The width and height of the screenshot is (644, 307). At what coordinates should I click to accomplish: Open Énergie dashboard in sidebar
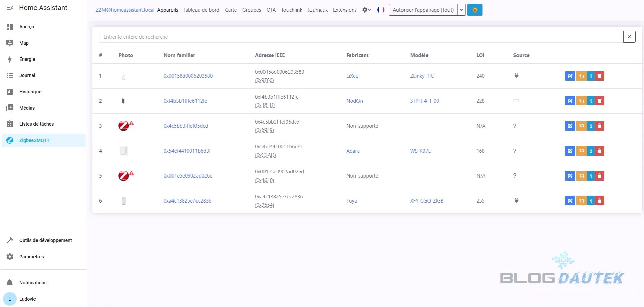(43, 59)
